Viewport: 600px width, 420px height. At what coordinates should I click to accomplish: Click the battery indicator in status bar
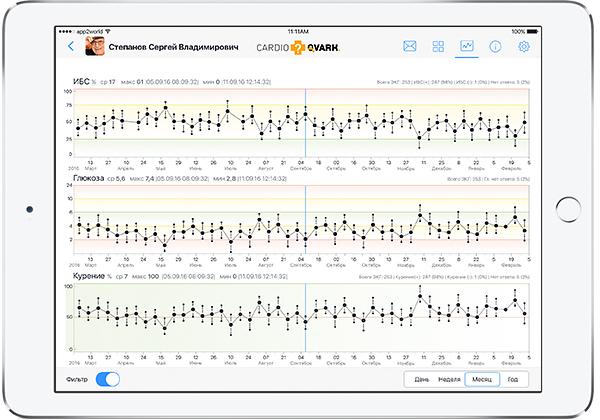(532, 31)
